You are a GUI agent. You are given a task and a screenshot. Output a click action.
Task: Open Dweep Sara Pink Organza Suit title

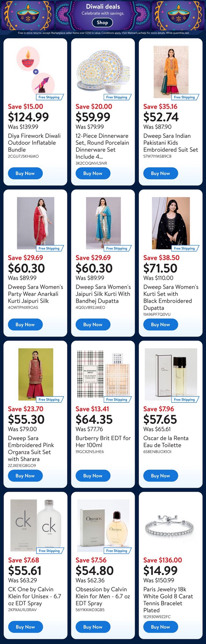tap(31, 449)
